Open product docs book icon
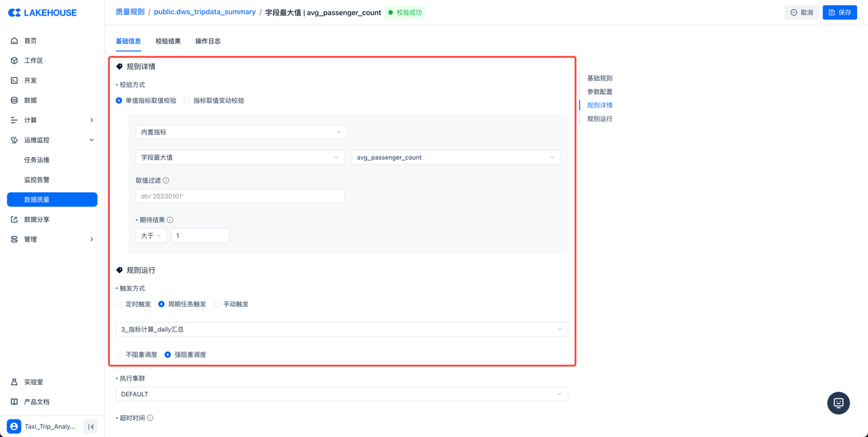868x437 pixels. [x=14, y=402]
